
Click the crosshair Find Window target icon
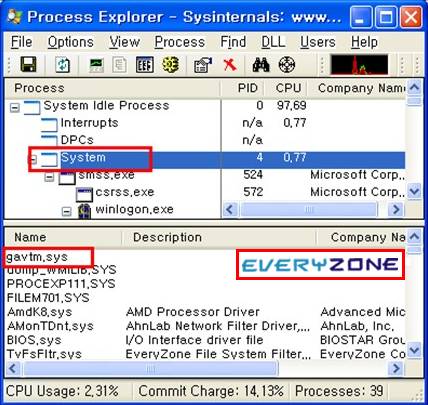(x=287, y=65)
